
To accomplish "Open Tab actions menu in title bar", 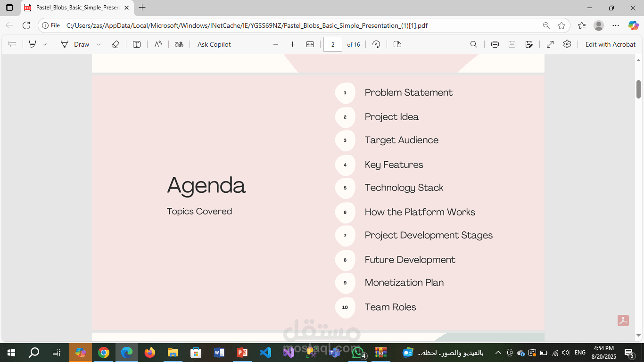I will (x=9, y=8).
